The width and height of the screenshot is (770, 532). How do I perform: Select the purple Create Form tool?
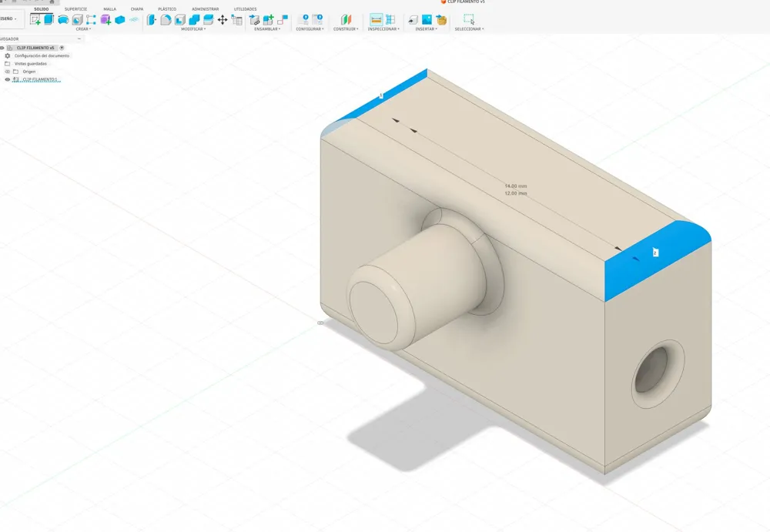click(x=105, y=20)
